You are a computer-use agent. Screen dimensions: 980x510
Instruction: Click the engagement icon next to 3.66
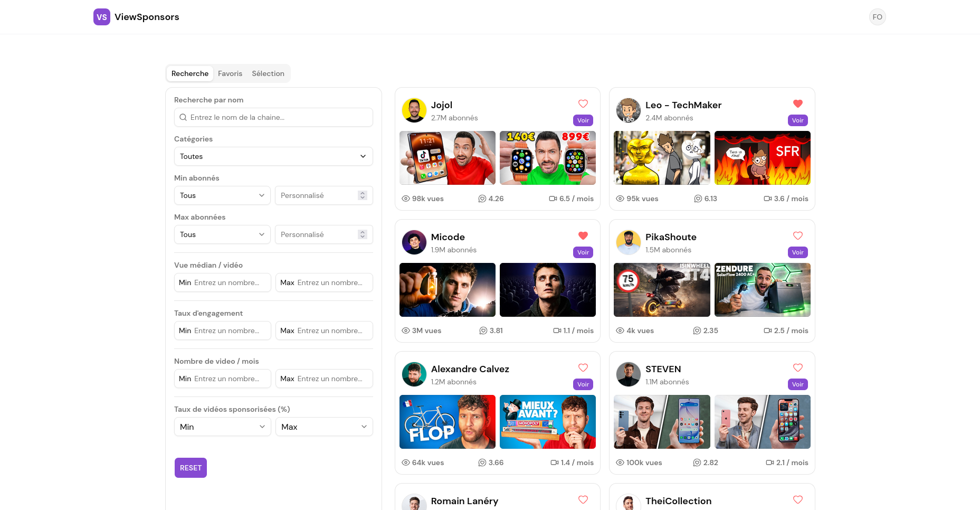coord(482,462)
